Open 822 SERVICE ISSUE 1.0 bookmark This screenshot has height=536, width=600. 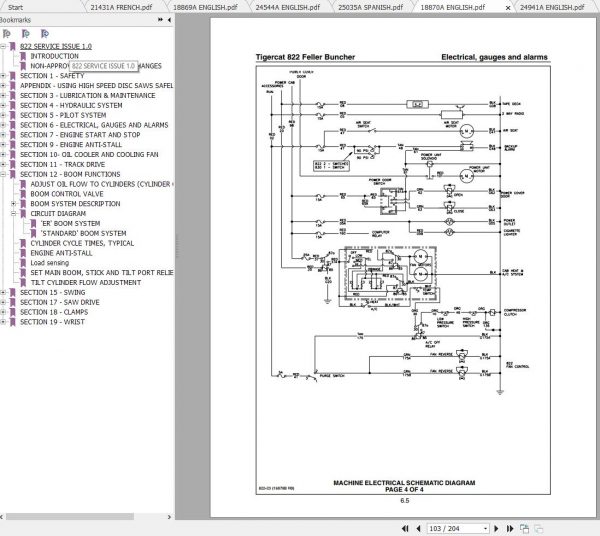click(56, 46)
